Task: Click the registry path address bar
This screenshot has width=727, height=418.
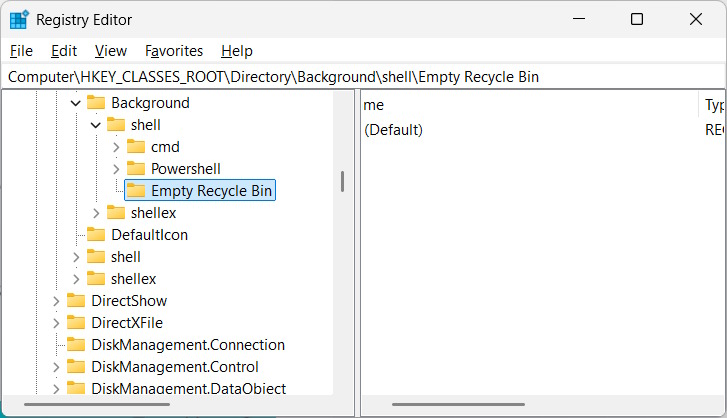Action: (x=364, y=76)
